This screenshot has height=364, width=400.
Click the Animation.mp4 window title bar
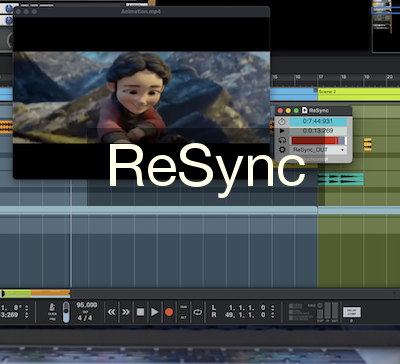[x=141, y=11]
